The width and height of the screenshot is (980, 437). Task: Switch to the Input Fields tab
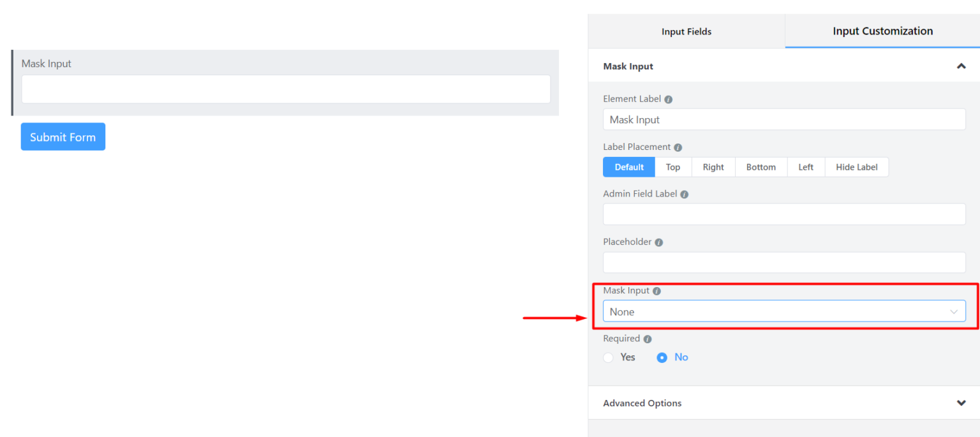click(686, 31)
